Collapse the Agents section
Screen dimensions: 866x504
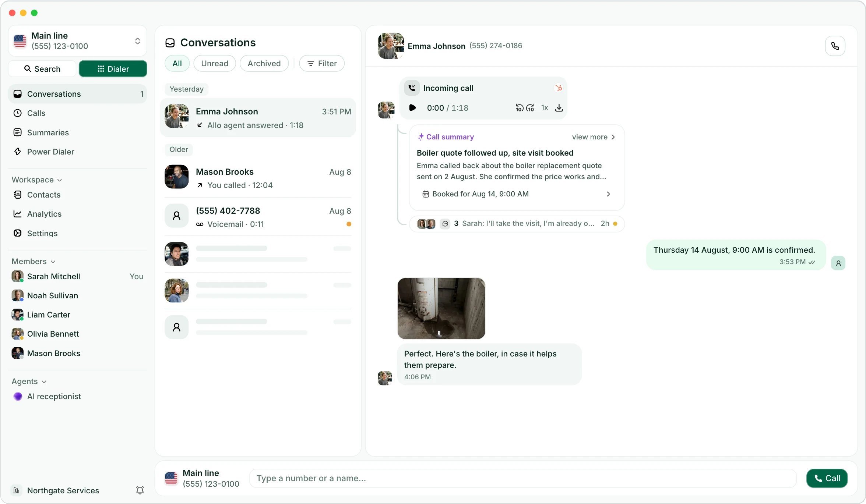point(29,381)
